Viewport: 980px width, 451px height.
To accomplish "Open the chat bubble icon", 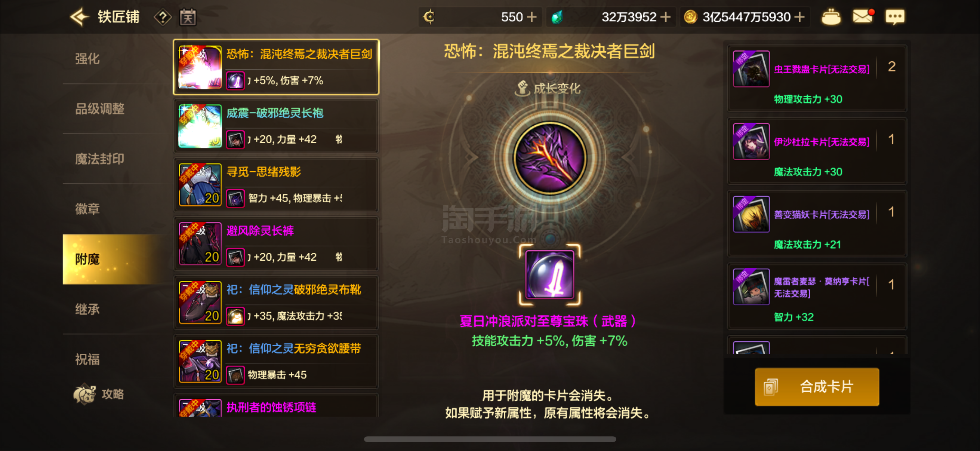I will click(x=895, y=17).
